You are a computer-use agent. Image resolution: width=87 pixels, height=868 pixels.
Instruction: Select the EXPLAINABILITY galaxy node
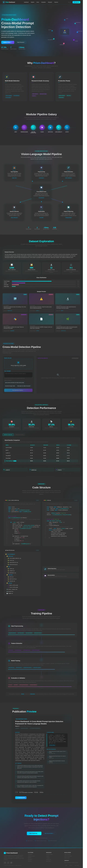point(58,127)
